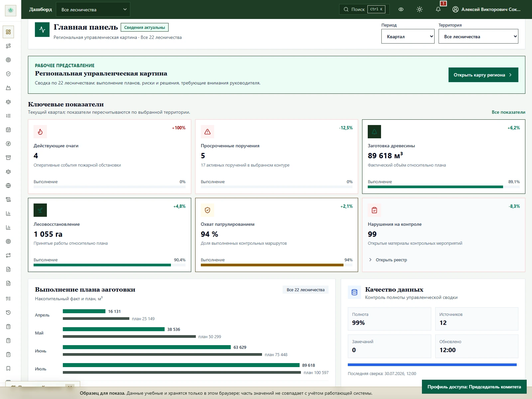Click the warning triangle on Просроченные поручения card
Viewport: 532px width, 399px height.
click(x=207, y=132)
